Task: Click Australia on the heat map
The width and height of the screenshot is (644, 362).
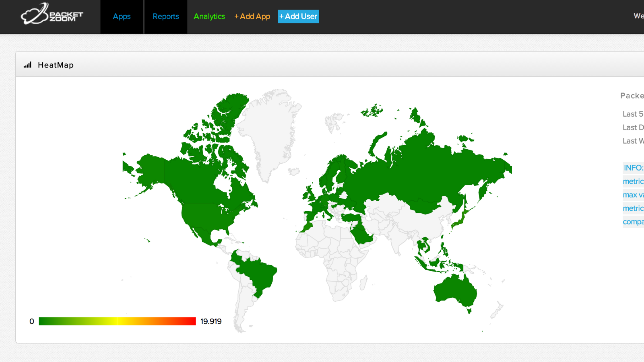Action: 455,290
